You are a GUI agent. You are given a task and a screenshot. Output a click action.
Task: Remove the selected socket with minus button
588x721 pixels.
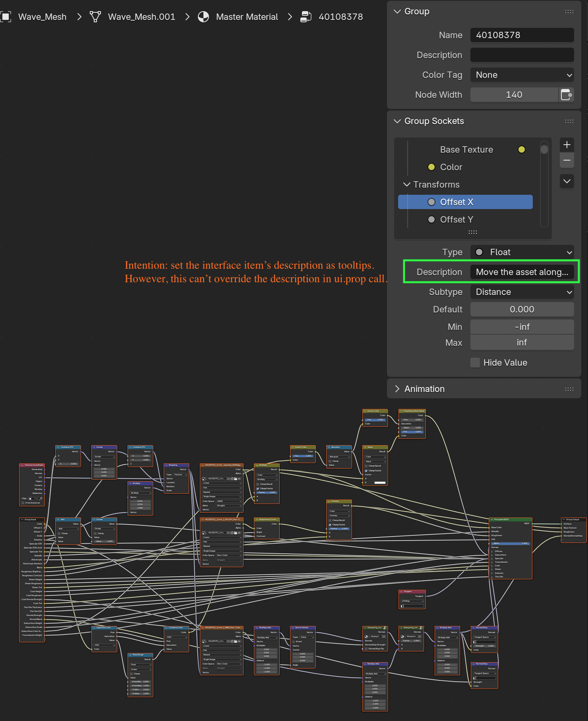(567, 160)
